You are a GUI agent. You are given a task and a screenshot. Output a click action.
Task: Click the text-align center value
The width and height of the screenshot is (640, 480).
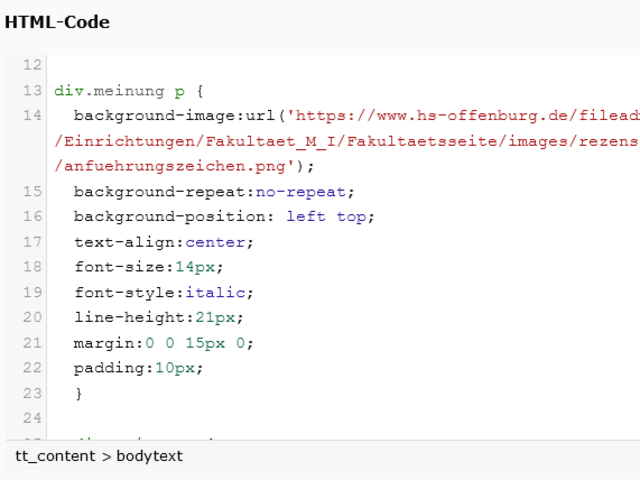coord(219,242)
